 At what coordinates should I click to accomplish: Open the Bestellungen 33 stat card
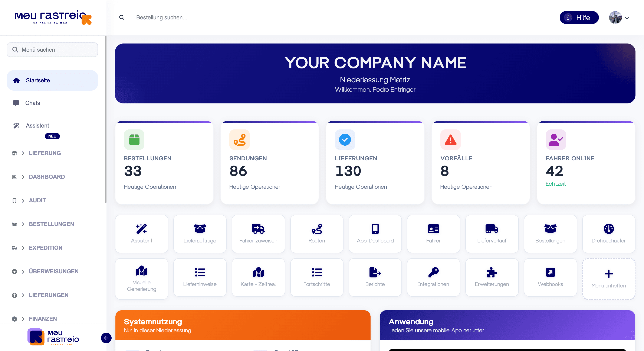pos(164,162)
